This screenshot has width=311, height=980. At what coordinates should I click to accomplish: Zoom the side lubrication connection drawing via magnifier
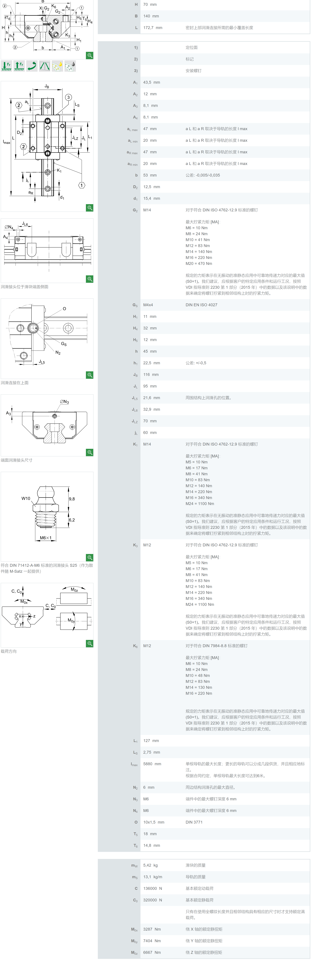click(90, 279)
